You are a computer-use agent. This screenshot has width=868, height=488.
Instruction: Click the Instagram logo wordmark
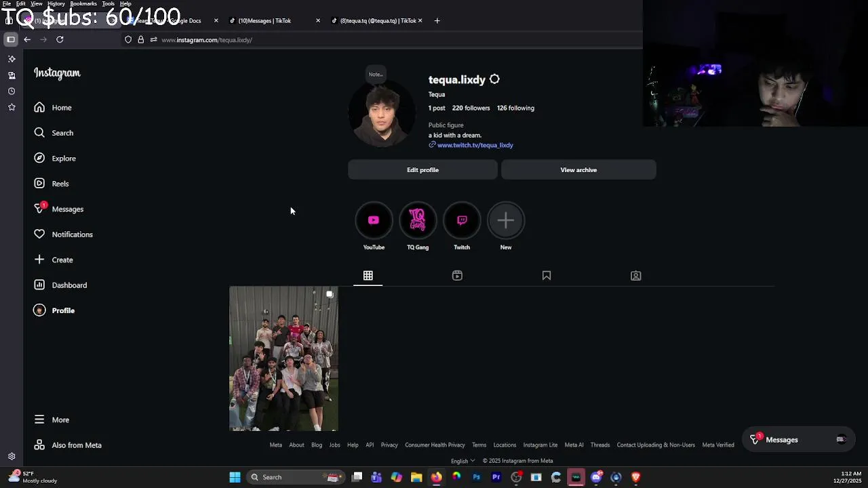(57, 73)
